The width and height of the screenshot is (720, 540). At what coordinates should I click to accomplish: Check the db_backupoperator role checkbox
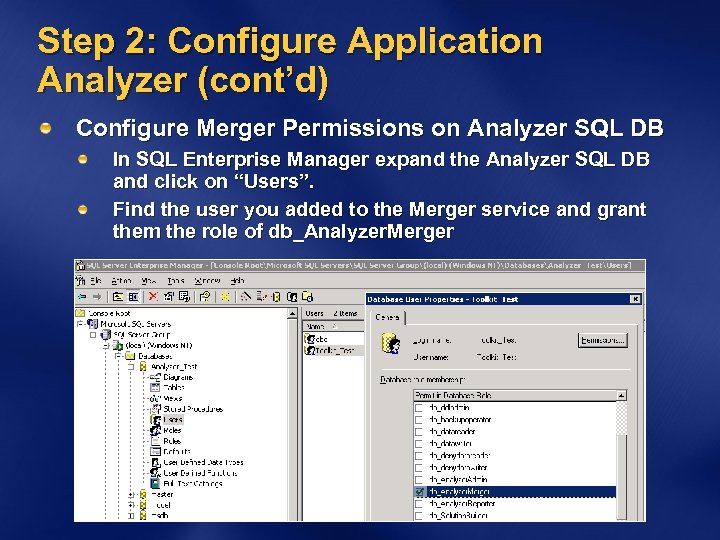[419, 420]
